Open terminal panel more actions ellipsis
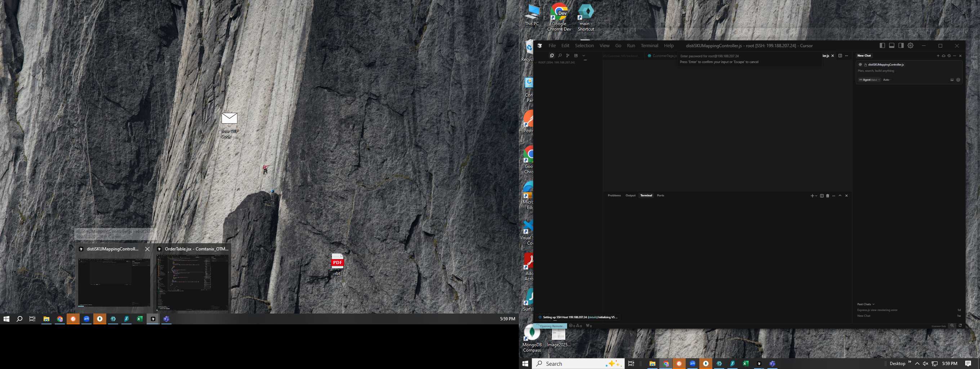The image size is (980, 369). point(833,196)
